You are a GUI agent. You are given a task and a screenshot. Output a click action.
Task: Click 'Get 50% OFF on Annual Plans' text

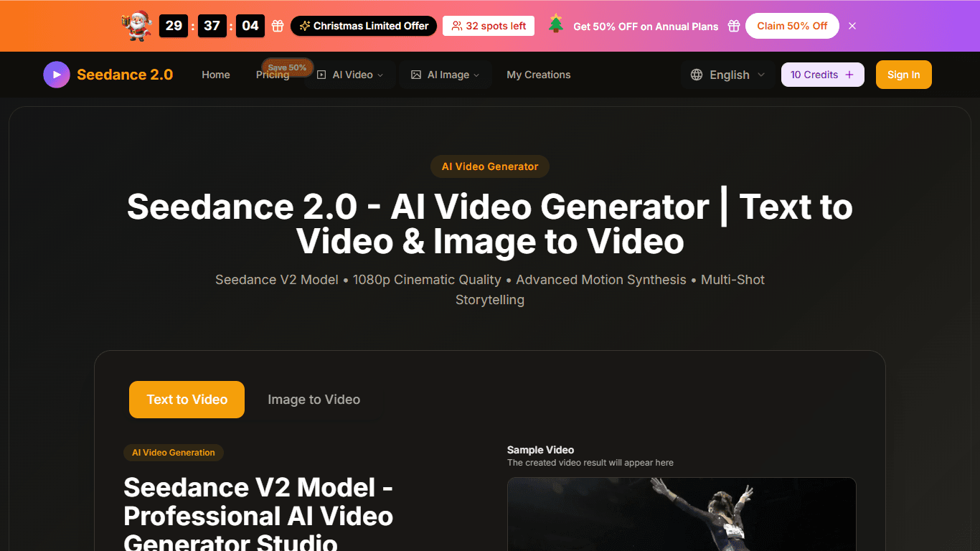coord(646,26)
